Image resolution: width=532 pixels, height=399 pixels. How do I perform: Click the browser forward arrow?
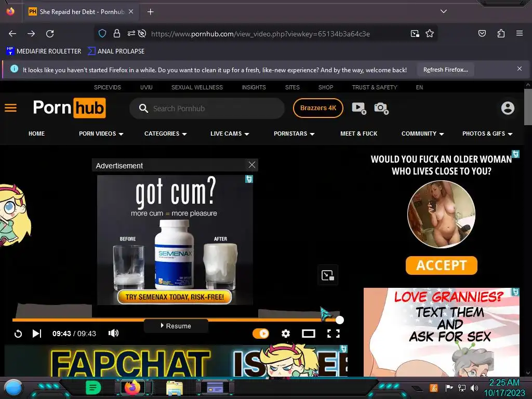[31, 34]
